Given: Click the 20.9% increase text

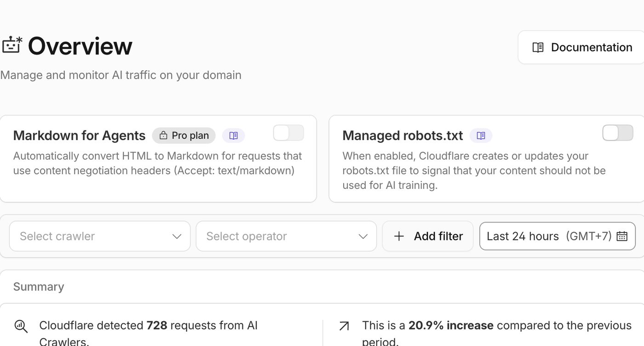Looking at the screenshot, I should click(451, 325).
